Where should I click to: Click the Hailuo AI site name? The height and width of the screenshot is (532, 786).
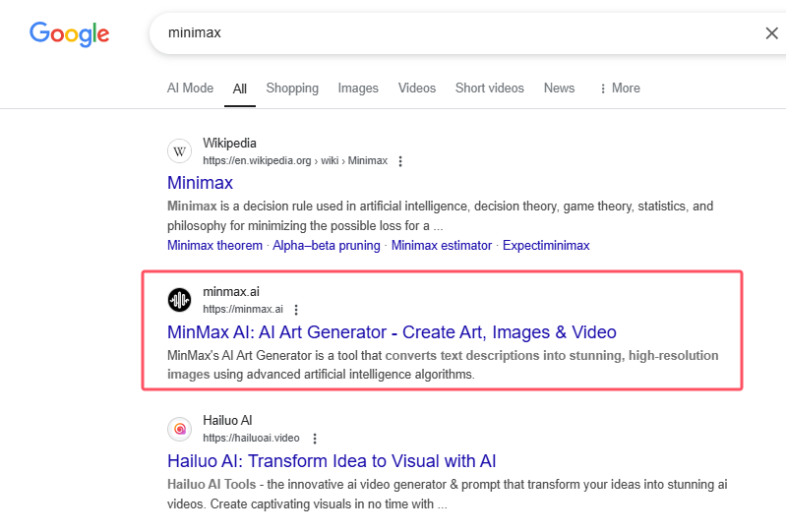(x=227, y=420)
